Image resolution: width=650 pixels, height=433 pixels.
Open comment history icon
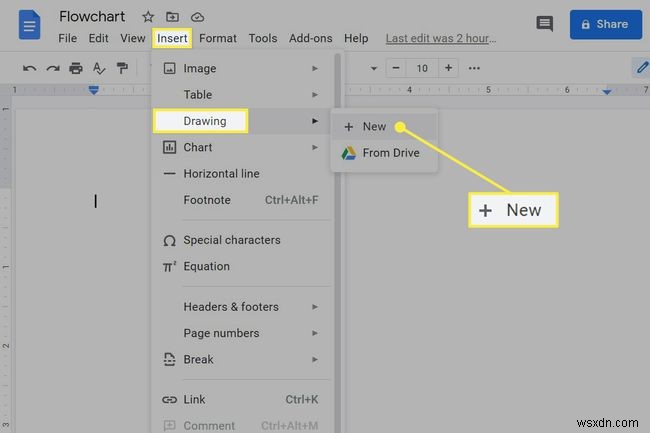pos(545,24)
